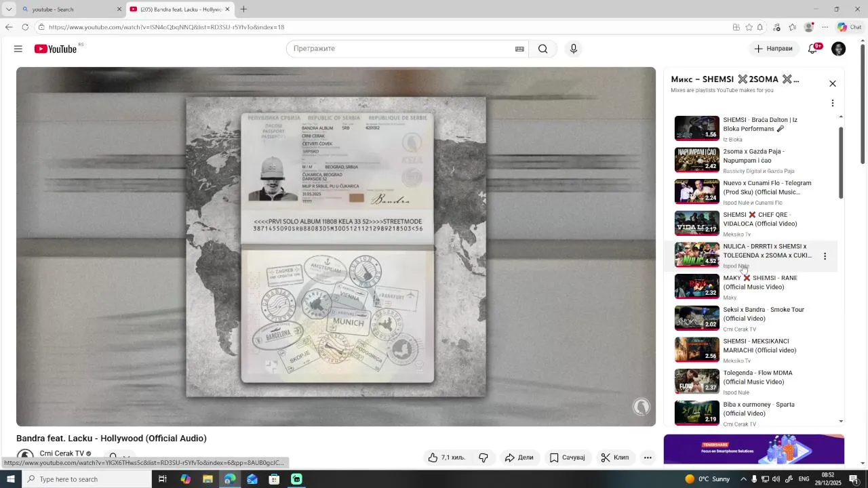Open the volume tray icon
This screenshot has height=488, width=868.
(776, 479)
